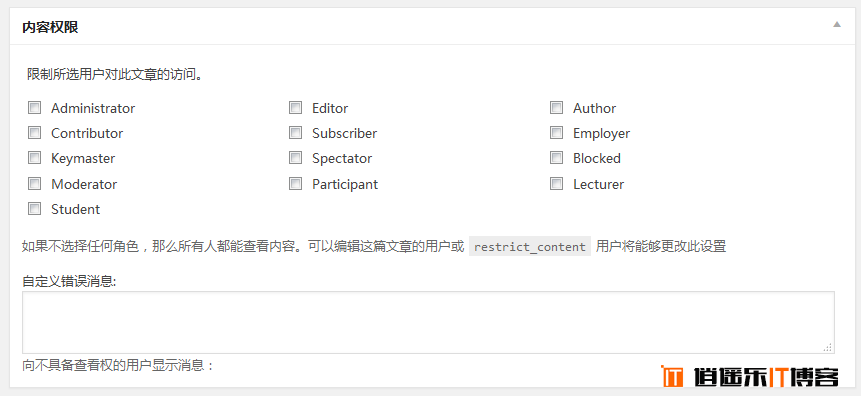Select the Moderator checkbox
Viewport: 861px width, 396px height.
point(35,183)
